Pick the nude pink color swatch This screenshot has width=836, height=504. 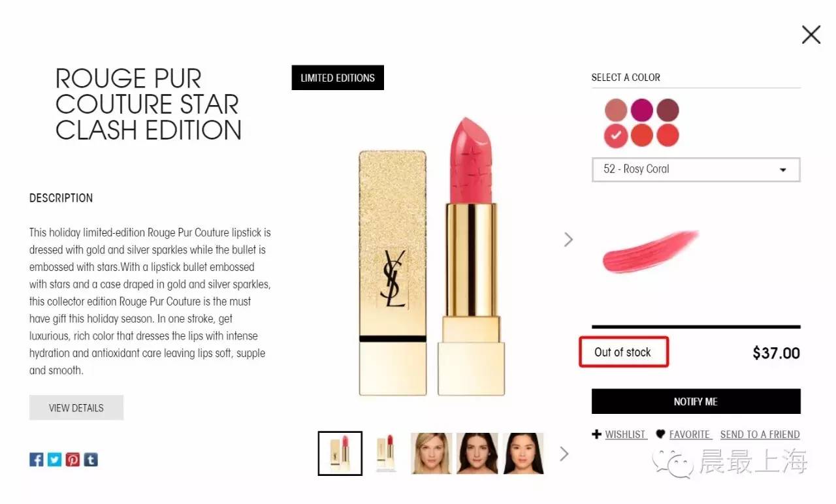616,110
